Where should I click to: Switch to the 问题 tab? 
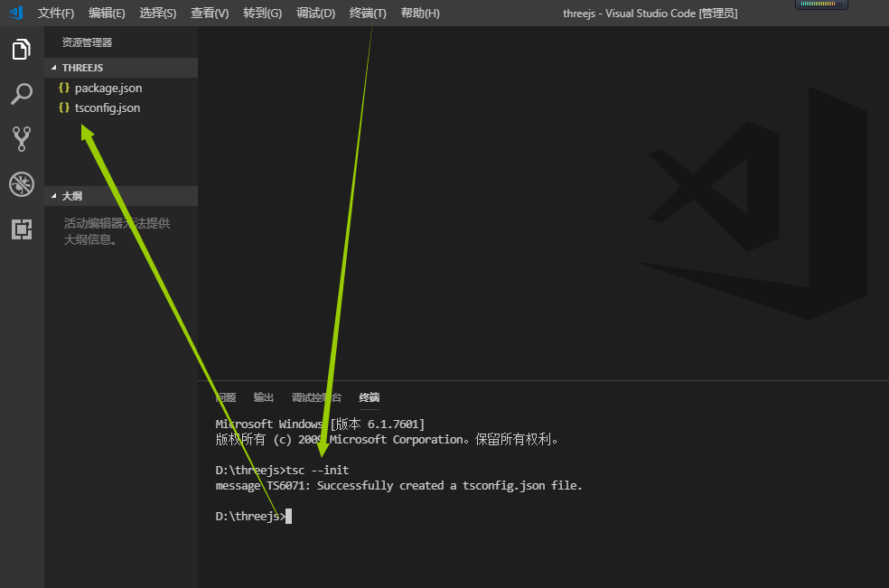pyautogui.click(x=225, y=397)
